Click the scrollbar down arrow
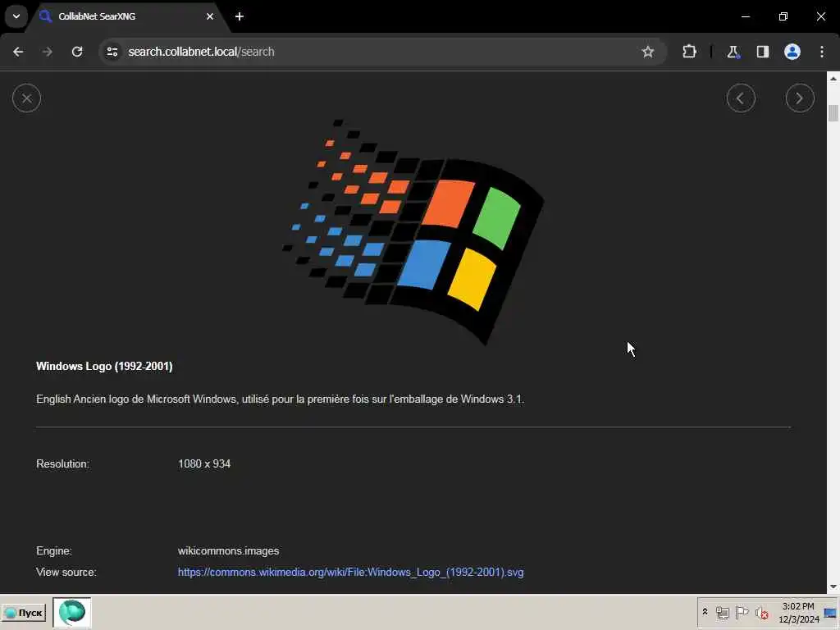Viewport: 840px width, 630px height. (833, 587)
